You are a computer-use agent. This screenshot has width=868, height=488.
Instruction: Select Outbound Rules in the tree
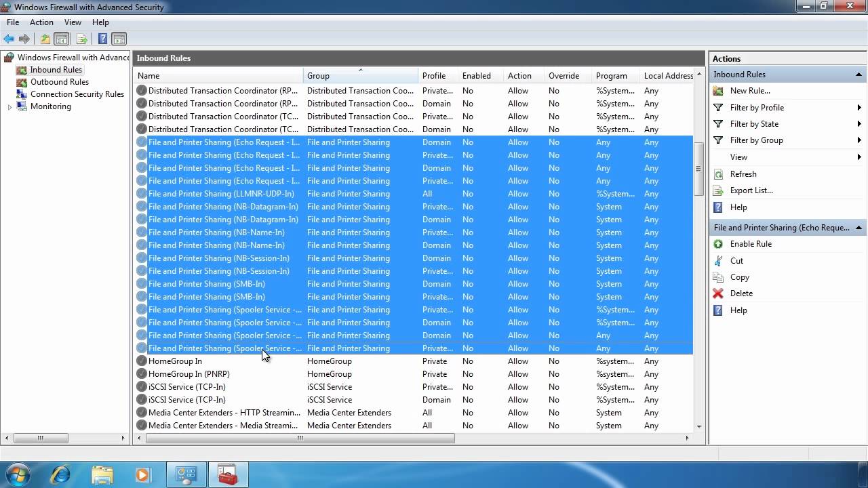point(60,82)
